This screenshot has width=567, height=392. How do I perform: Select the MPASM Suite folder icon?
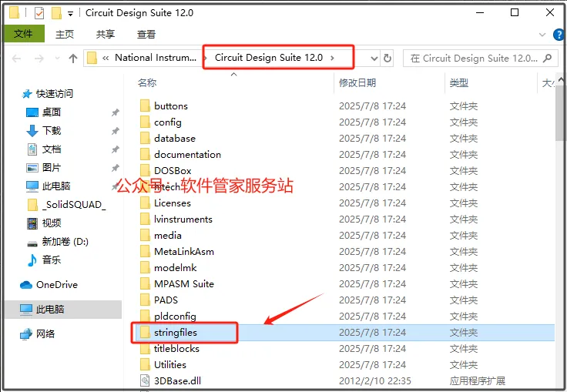(x=145, y=284)
